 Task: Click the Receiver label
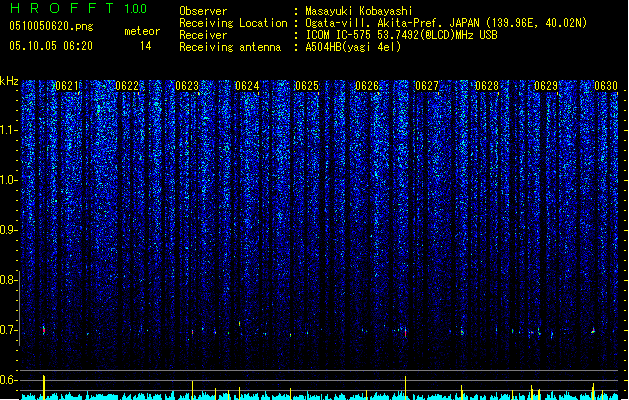coord(203,35)
